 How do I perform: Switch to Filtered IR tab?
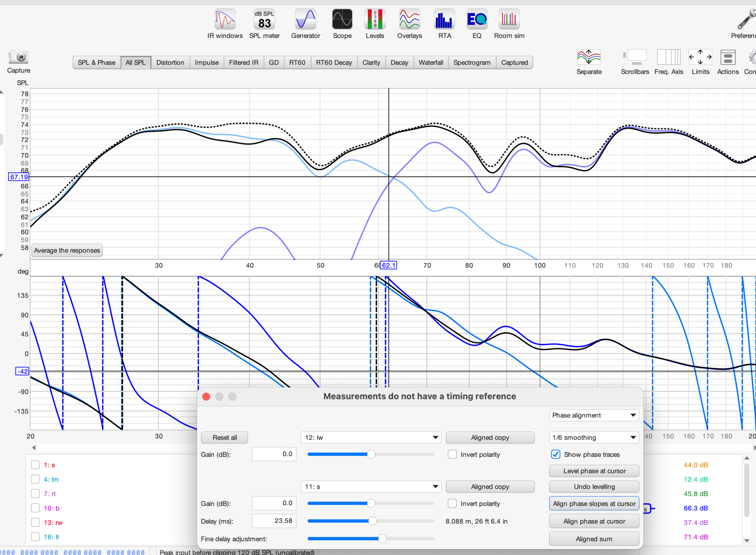244,63
